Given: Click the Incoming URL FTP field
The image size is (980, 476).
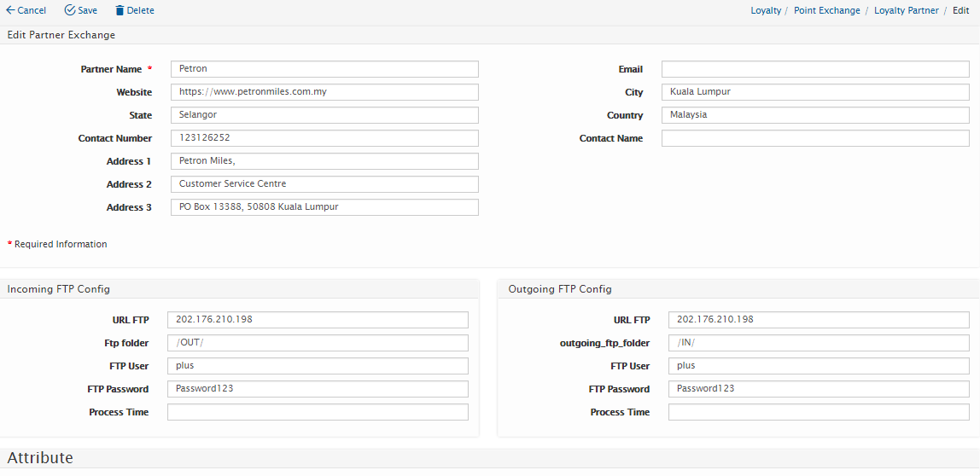Looking at the screenshot, I should 318,320.
